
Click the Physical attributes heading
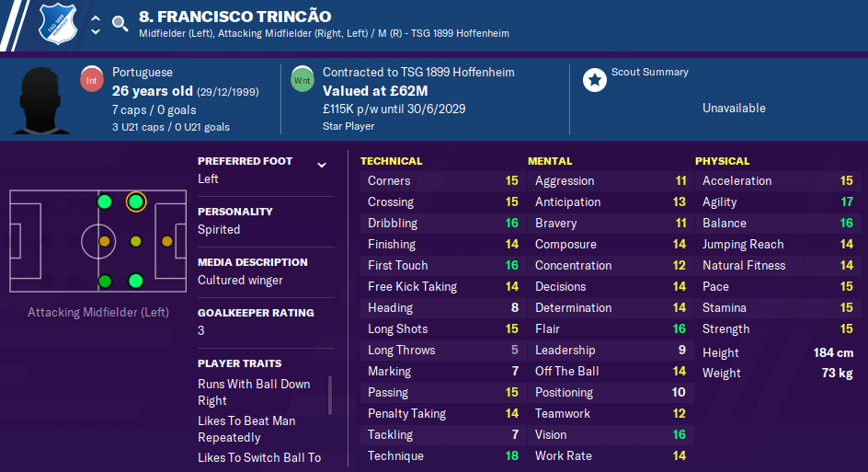pyautogui.click(x=723, y=161)
